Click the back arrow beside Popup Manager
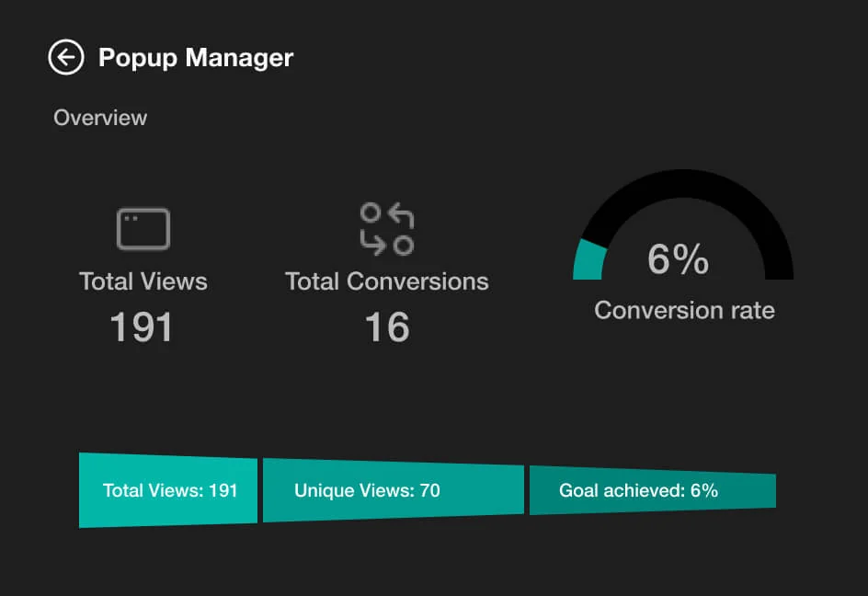Screen dimensions: 868x596 pos(66,58)
